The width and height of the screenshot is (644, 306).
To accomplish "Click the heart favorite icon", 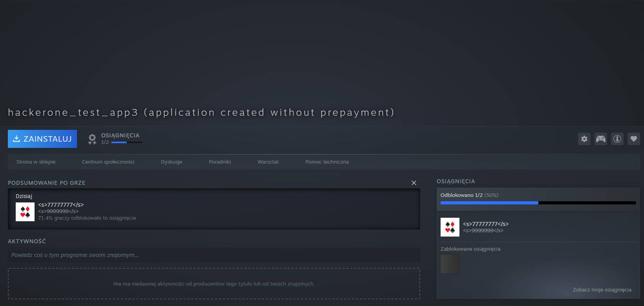I will [634, 139].
